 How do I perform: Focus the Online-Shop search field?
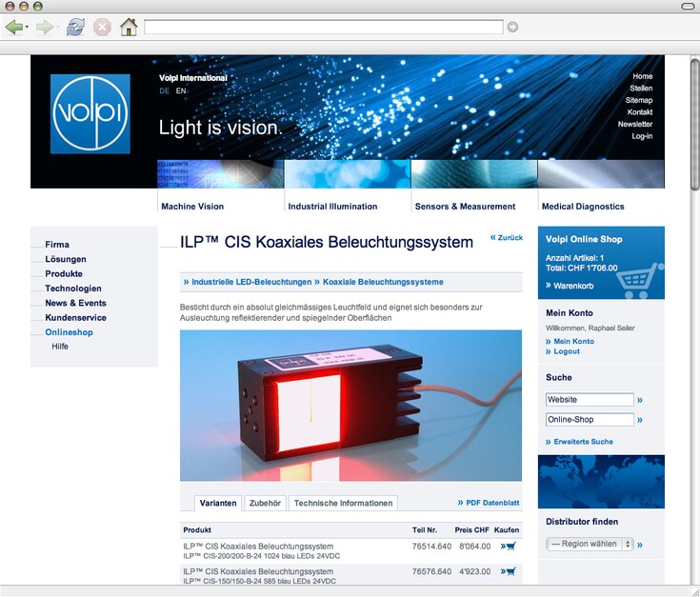point(590,419)
